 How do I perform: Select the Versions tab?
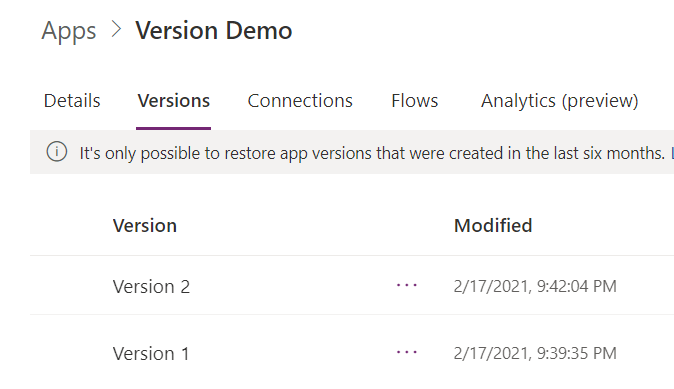tap(174, 101)
